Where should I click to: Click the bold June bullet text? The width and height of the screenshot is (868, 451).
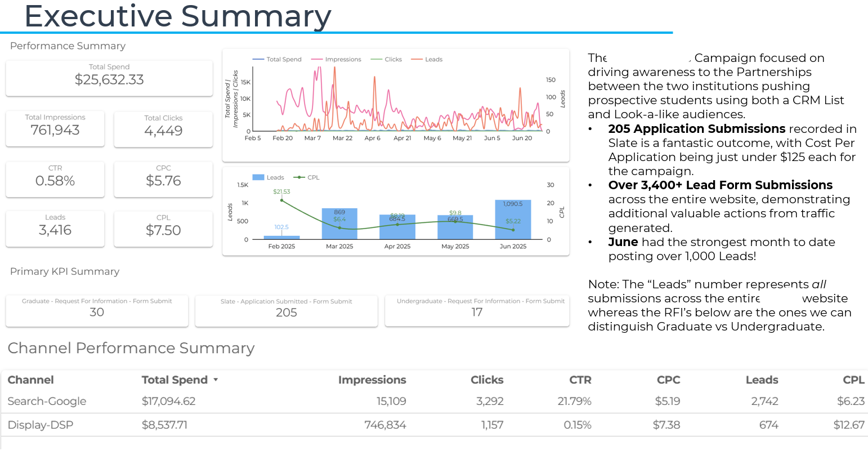pyautogui.click(x=623, y=242)
